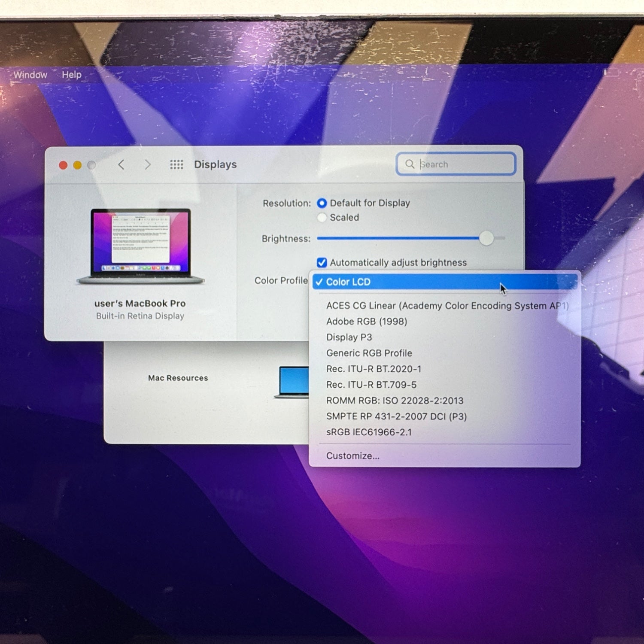Click the blue laptop icon in background window
Viewport: 644px width, 644px height.
(292, 382)
